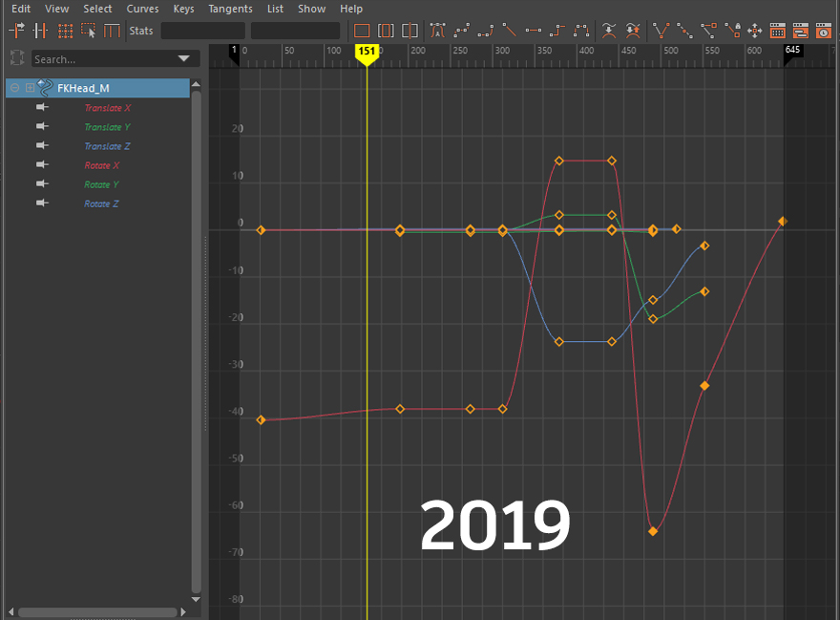
Task: Lock tangent weights for selected keys
Action: click(732, 30)
